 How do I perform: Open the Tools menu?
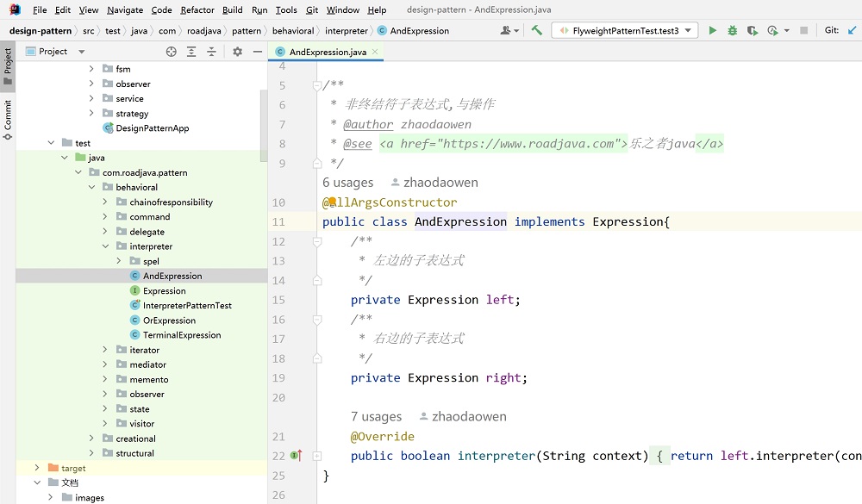pyautogui.click(x=286, y=9)
